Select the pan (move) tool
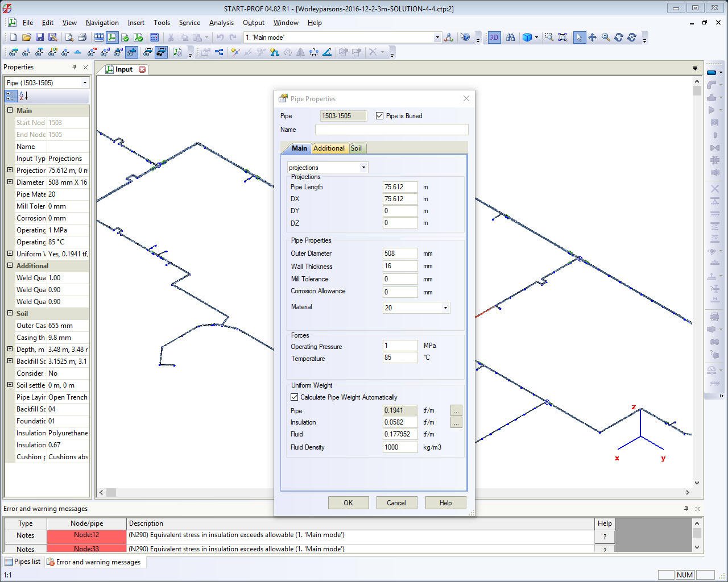Viewport: 728px width, 582px height. (592, 38)
